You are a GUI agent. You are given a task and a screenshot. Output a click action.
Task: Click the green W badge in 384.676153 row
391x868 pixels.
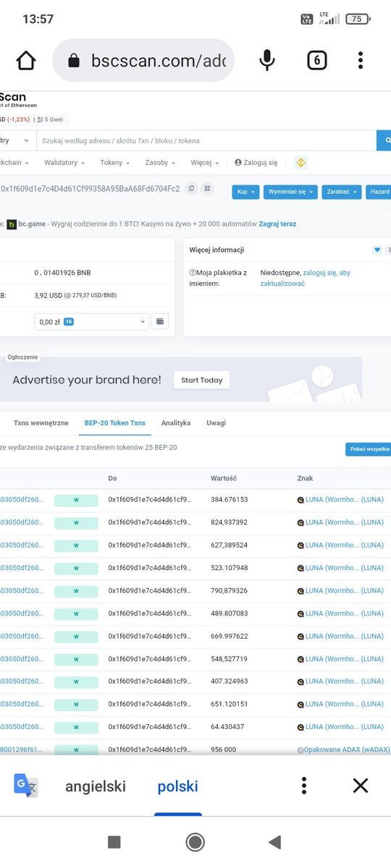76,500
